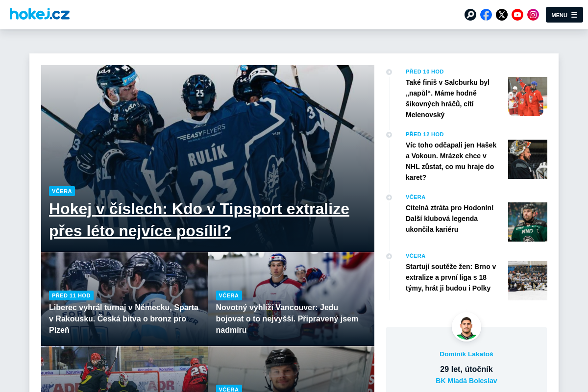Open Hodonín player in green jersey thumbnail
588x392 pixels.
click(x=528, y=222)
